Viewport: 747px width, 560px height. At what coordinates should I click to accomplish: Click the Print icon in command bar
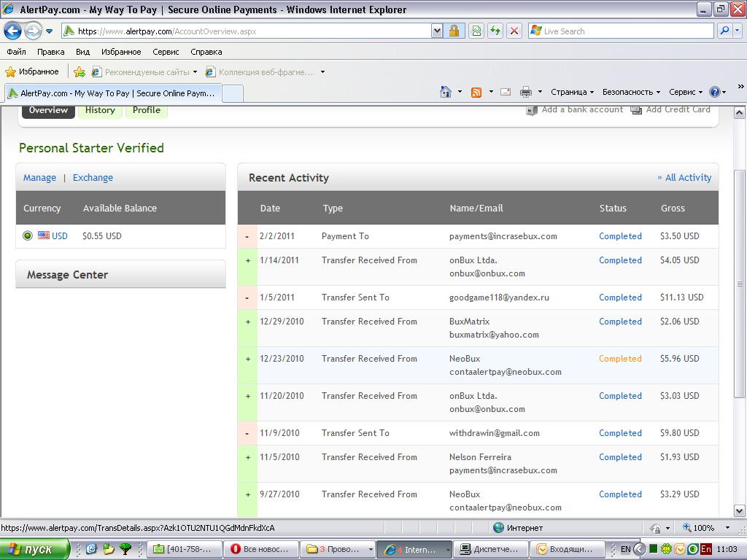(525, 92)
